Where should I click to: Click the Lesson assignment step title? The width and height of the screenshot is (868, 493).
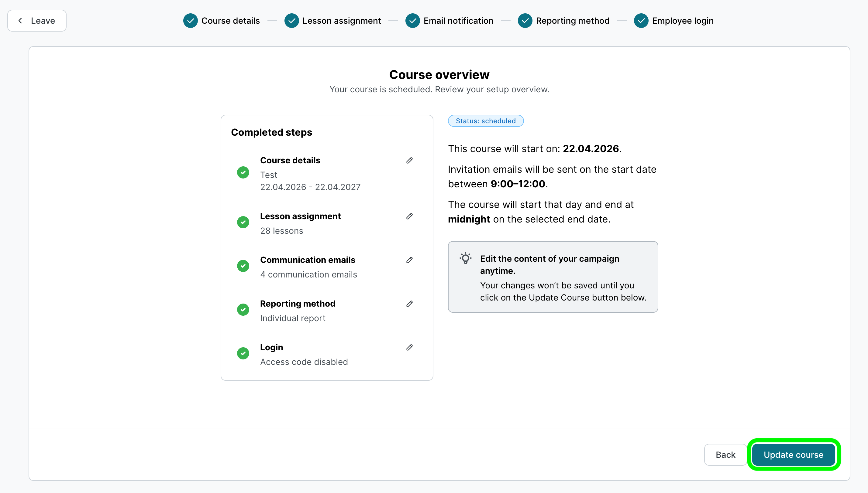[x=300, y=216]
